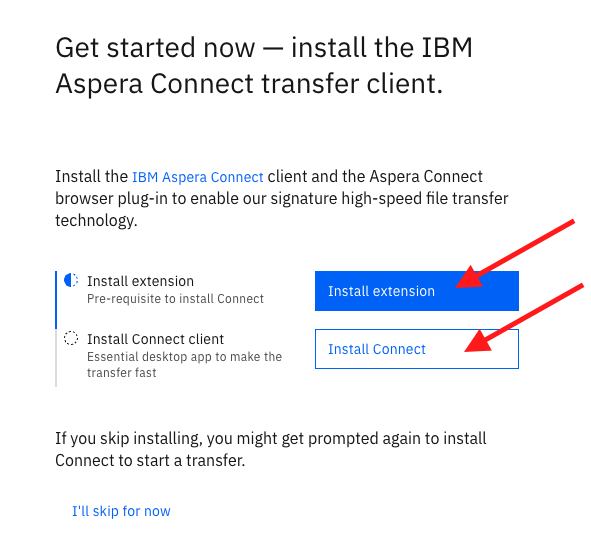Screen dimensions: 591x552
Task: Click Pre-requisite to install Connect subtitle
Action: [x=175, y=299]
